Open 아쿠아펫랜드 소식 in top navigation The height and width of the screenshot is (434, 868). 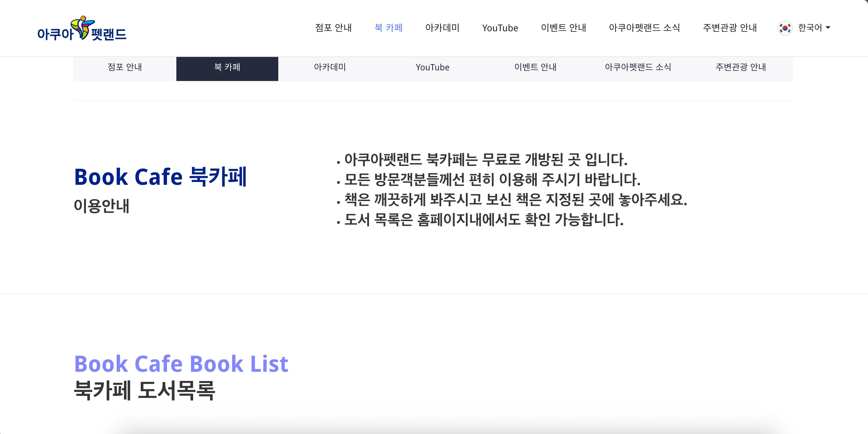point(644,28)
